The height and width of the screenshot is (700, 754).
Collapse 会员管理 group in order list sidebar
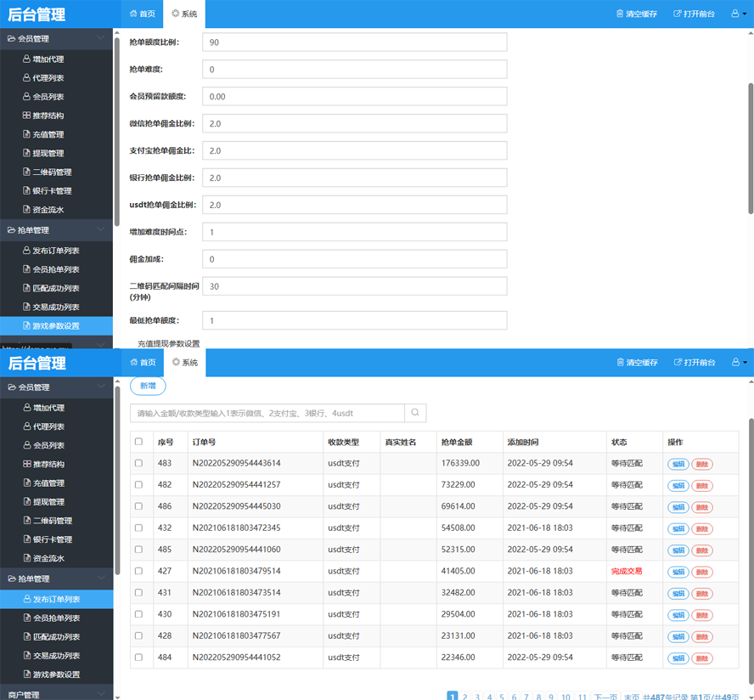[x=101, y=387]
